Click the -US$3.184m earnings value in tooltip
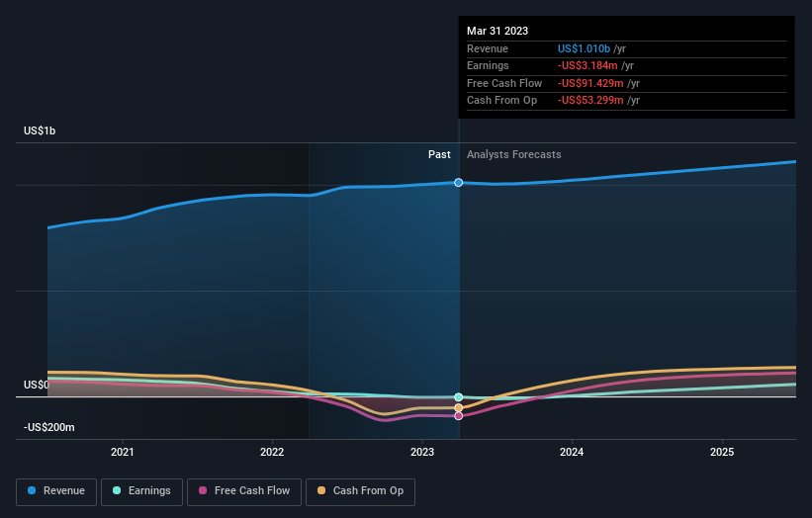Image resolution: width=812 pixels, height=518 pixels. click(x=587, y=65)
